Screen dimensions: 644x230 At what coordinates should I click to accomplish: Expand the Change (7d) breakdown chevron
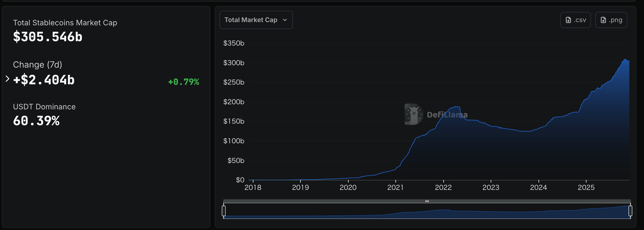tap(8, 79)
